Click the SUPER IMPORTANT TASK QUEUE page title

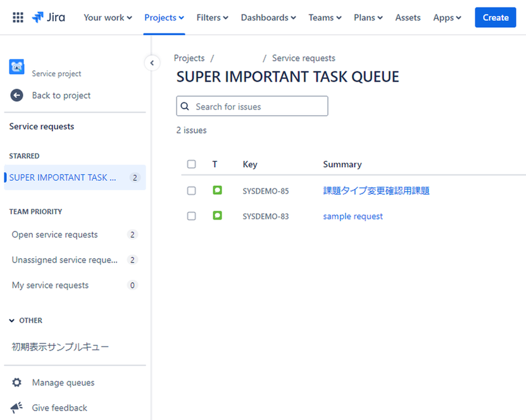click(288, 77)
